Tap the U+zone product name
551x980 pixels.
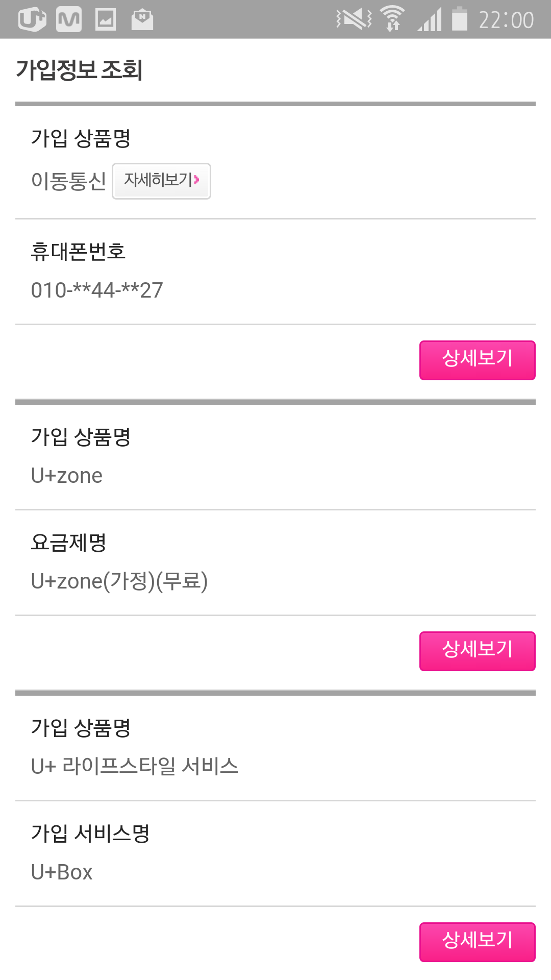pos(67,476)
